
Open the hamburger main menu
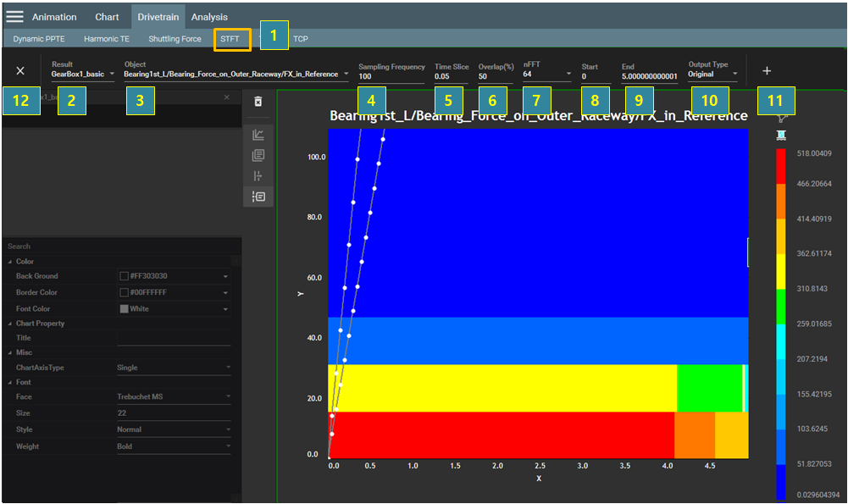click(x=14, y=16)
